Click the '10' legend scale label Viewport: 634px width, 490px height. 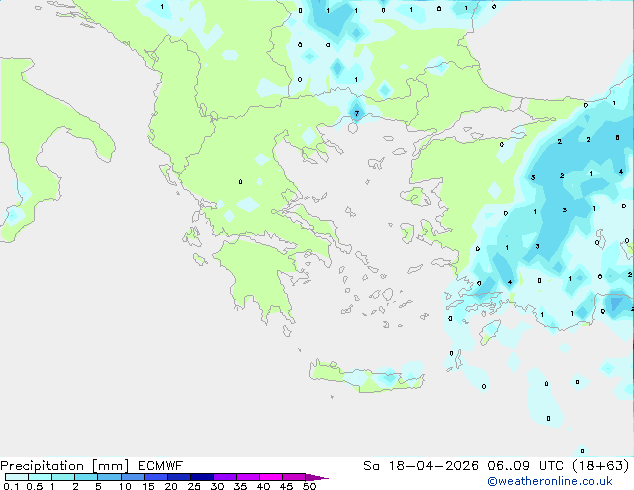125,486
